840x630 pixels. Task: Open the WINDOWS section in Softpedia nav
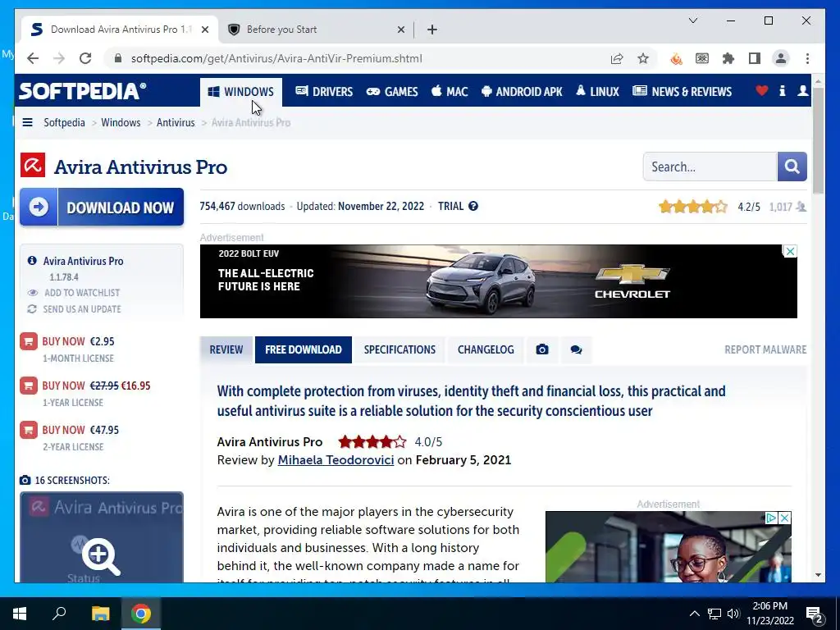click(x=241, y=92)
